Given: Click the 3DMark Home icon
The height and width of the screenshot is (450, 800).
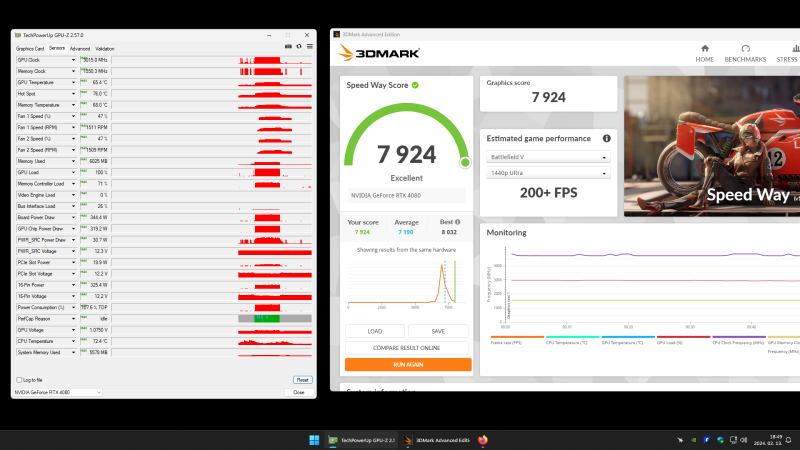Looking at the screenshot, I should [x=705, y=48].
